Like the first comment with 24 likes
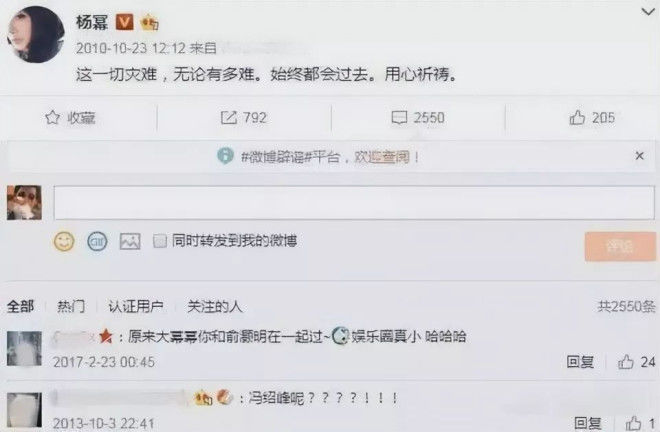The image size is (660, 432). pos(625,362)
